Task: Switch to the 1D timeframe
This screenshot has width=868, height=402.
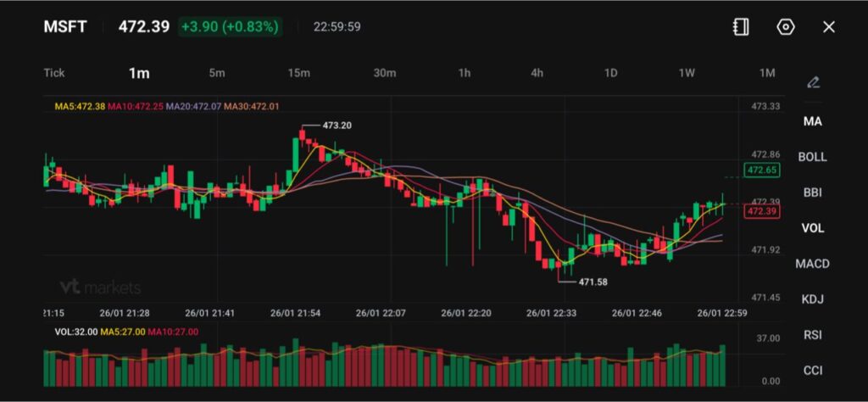Action: tap(610, 73)
